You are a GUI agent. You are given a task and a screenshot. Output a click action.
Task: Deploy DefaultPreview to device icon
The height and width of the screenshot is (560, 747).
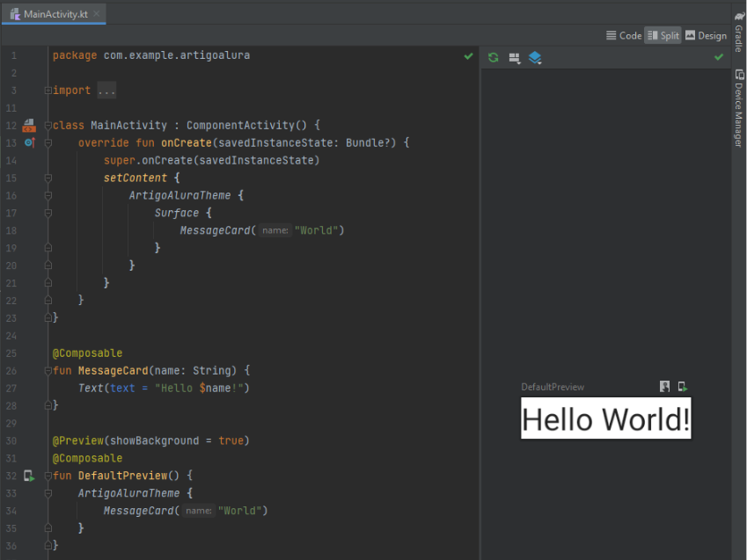point(683,387)
